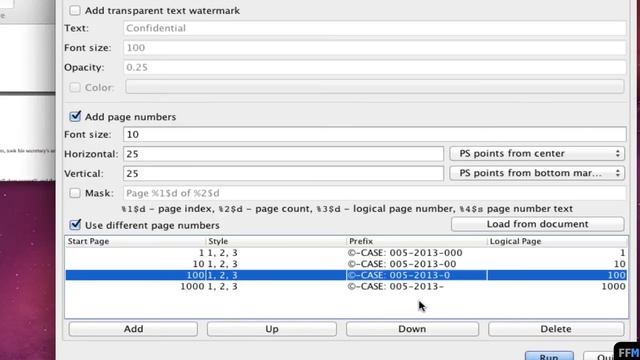Click the Start Page column header
640x360 pixels.
pyautogui.click(x=136, y=241)
